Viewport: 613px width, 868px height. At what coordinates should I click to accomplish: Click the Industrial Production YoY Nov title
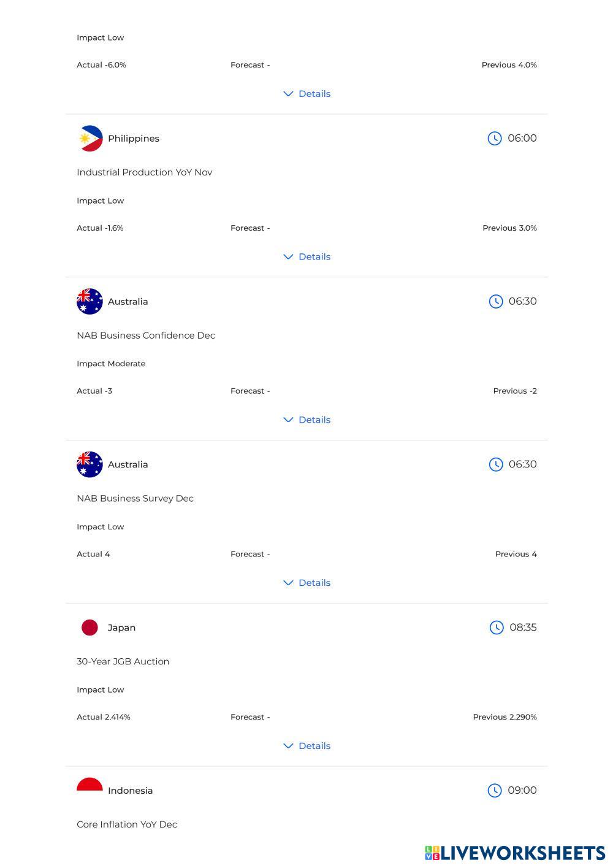[145, 172]
